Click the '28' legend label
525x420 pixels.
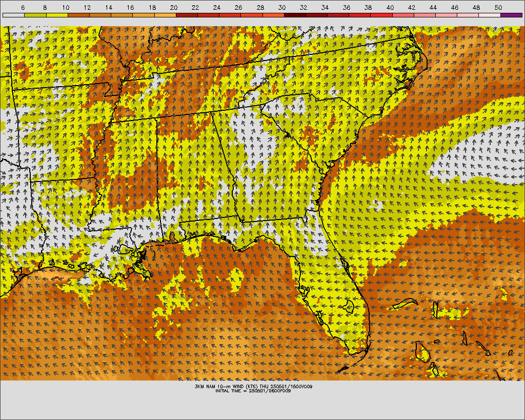(x=260, y=7)
